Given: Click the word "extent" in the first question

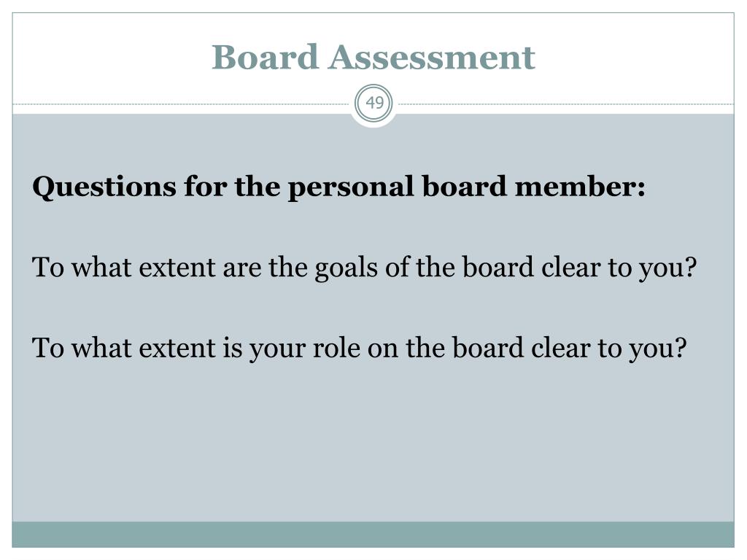Looking at the screenshot, I should [177, 268].
